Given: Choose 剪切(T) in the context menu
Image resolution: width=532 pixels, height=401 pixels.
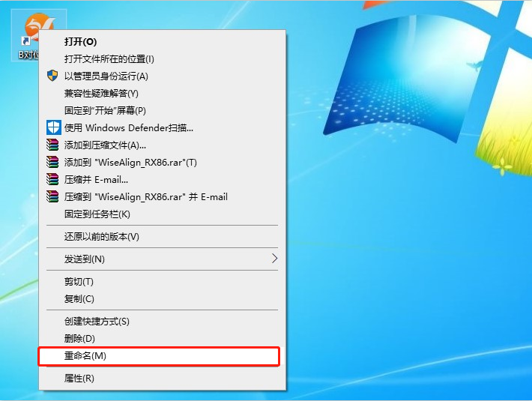Looking at the screenshot, I should (x=79, y=282).
